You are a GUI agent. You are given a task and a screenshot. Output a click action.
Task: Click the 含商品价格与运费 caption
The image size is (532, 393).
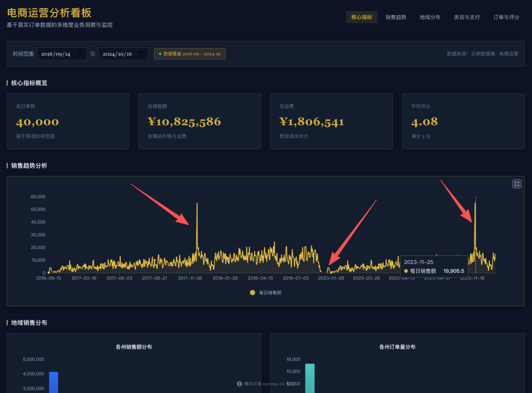tap(166, 136)
